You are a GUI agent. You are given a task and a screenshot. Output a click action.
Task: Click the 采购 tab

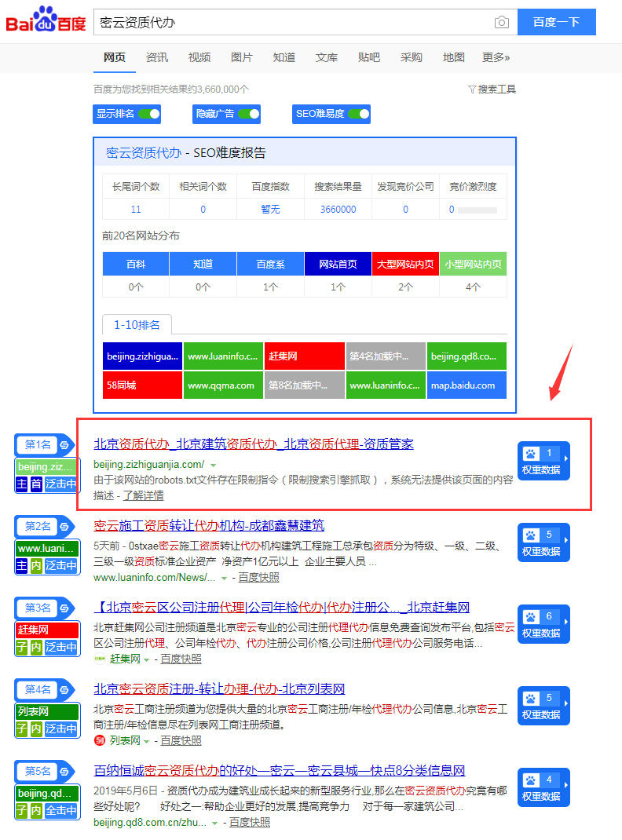(412, 57)
